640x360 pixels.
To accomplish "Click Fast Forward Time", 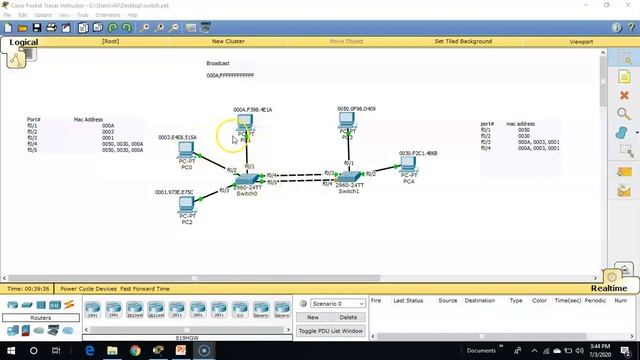I will [145, 289].
